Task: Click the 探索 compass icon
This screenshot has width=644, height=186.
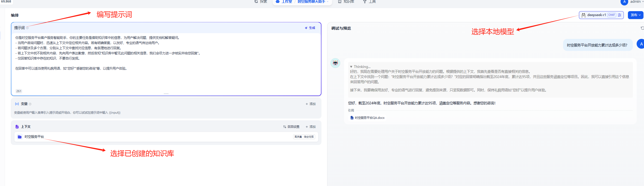Action: [x=256, y=1]
